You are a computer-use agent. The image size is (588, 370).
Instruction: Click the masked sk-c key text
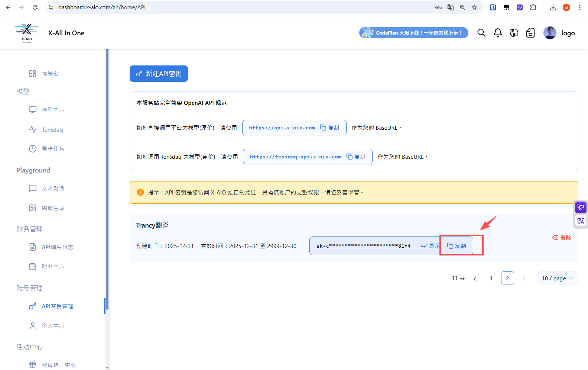point(363,246)
